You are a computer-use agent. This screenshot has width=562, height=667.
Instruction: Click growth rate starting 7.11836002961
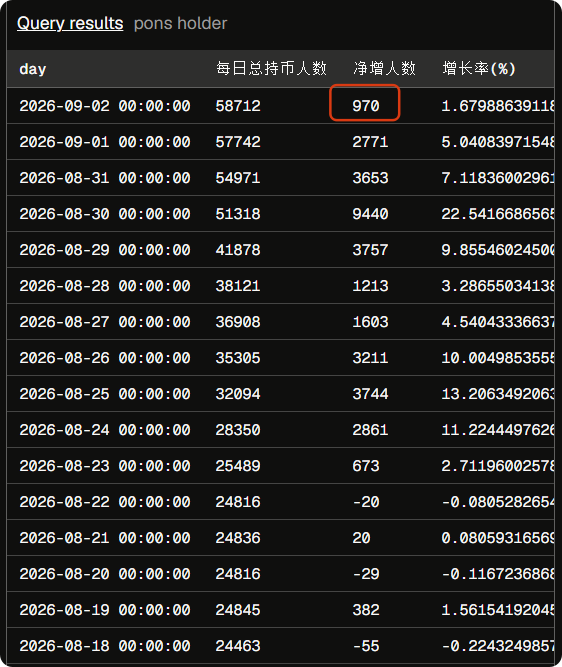coord(498,178)
